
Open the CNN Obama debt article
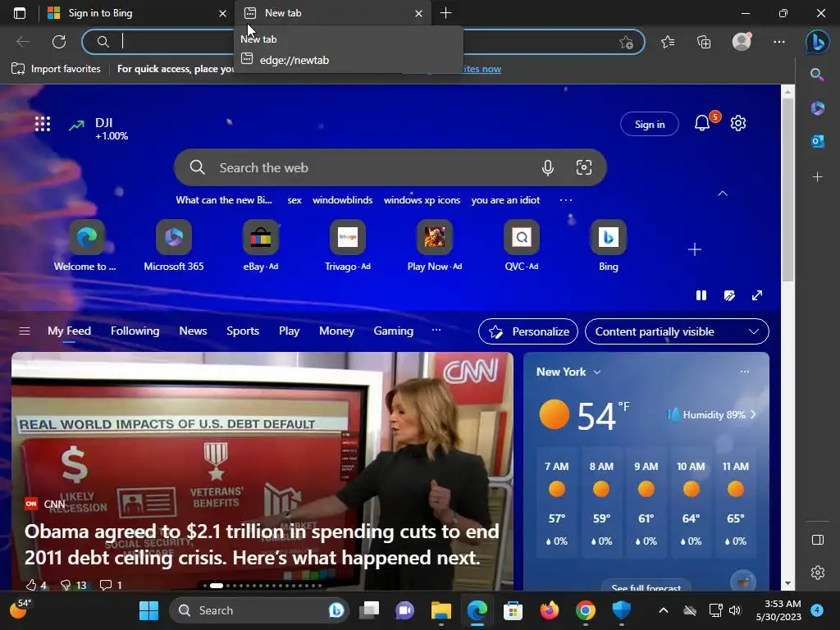(262, 545)
